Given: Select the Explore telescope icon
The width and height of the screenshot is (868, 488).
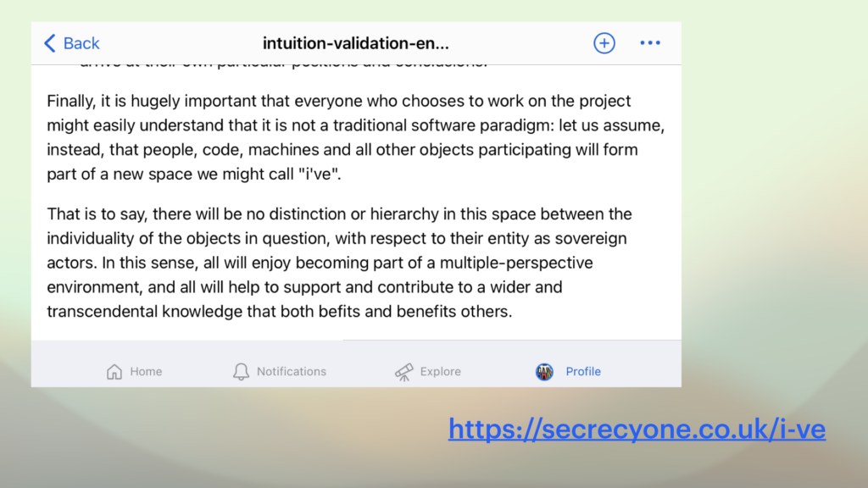Looking at the screenshot, I should (403, 372).
